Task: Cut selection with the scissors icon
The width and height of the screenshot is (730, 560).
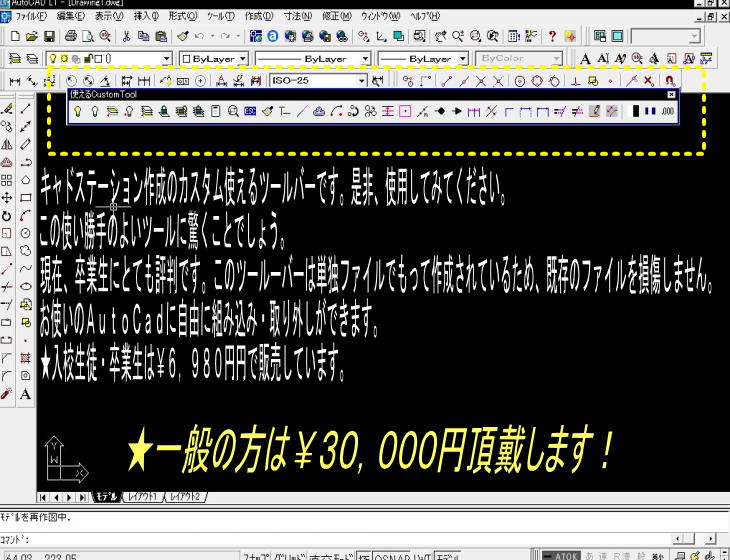Action: click(126, 36)
